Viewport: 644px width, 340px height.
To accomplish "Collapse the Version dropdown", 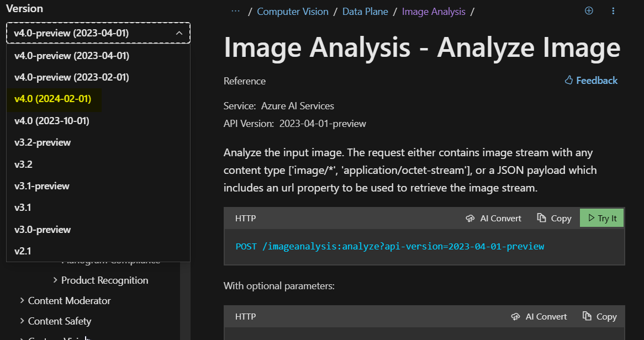I will 179,33.
